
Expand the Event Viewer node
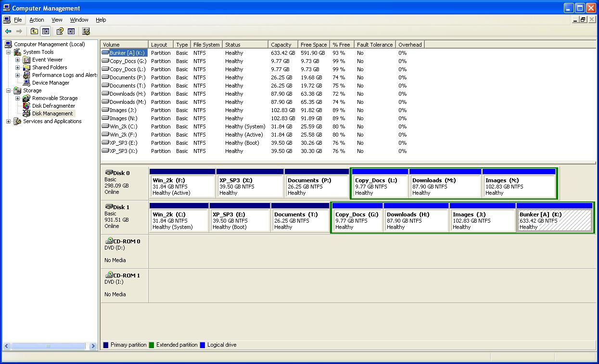17,60
